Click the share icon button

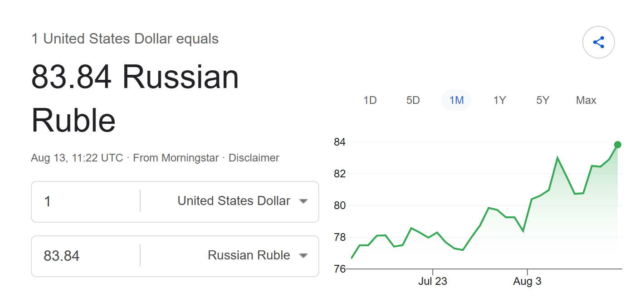(598, 43)
